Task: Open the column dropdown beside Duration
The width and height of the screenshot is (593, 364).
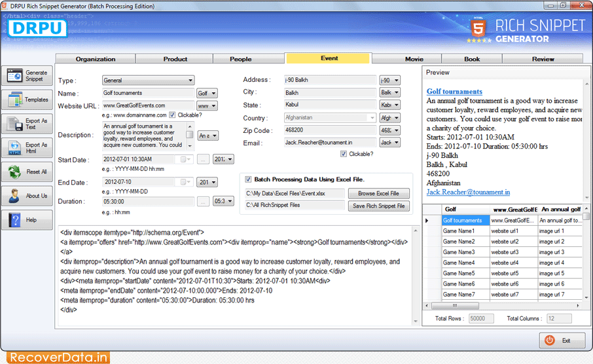Action: coord(223,201)
